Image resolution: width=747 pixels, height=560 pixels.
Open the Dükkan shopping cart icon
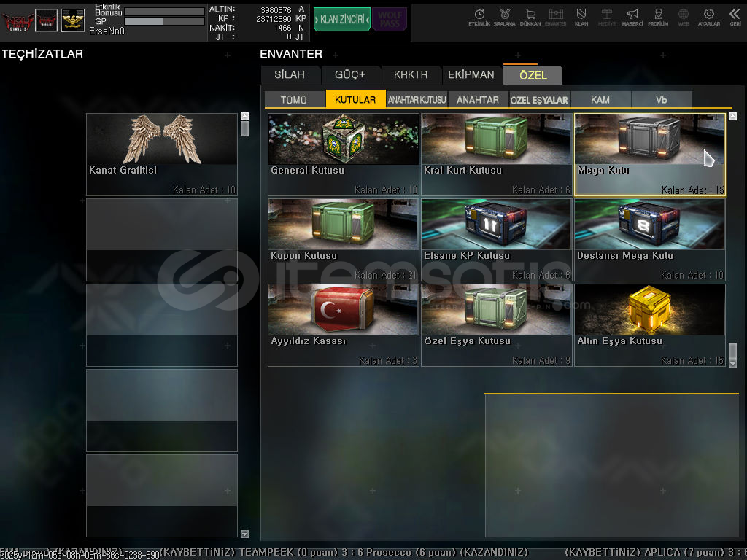point(530,16)
